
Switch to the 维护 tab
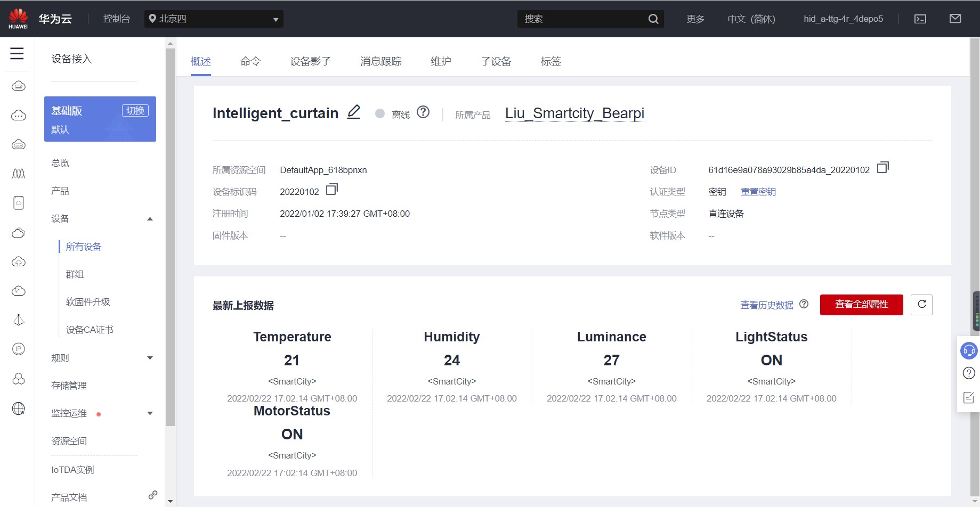tap(441, 61)
